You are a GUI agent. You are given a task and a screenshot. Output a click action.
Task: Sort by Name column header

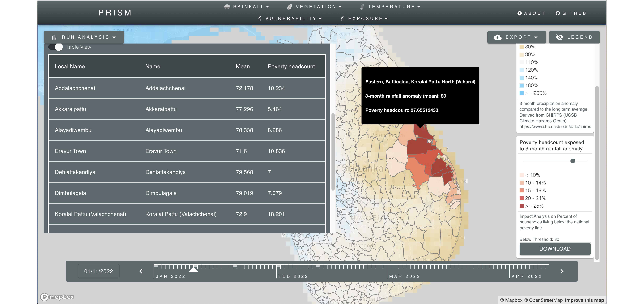click(x=153, y=66)
